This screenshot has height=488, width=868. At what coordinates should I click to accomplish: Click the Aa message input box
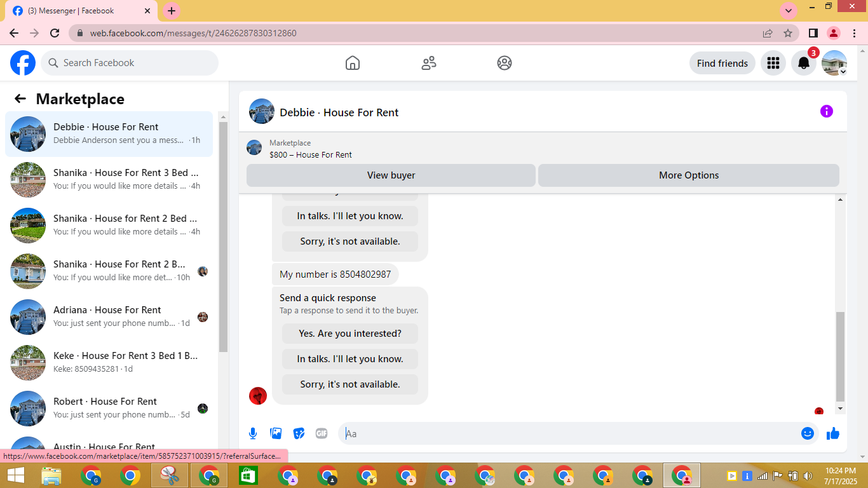(569, 433)
